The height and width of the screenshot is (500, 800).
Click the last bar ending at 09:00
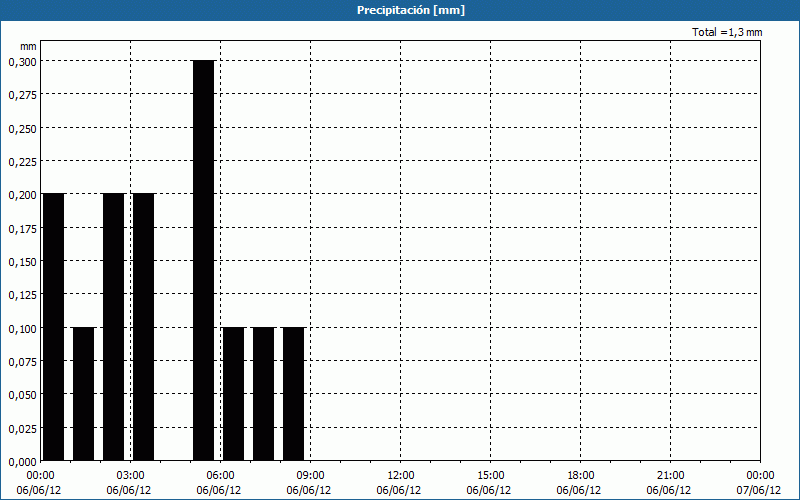point(294,394)
